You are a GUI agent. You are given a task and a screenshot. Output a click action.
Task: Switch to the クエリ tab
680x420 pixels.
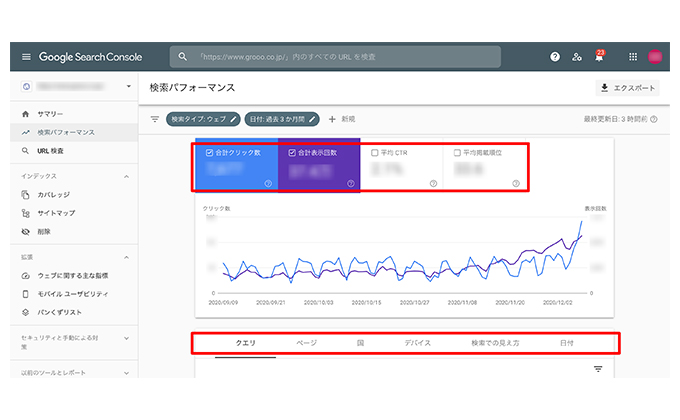click(x=245, y=343)
